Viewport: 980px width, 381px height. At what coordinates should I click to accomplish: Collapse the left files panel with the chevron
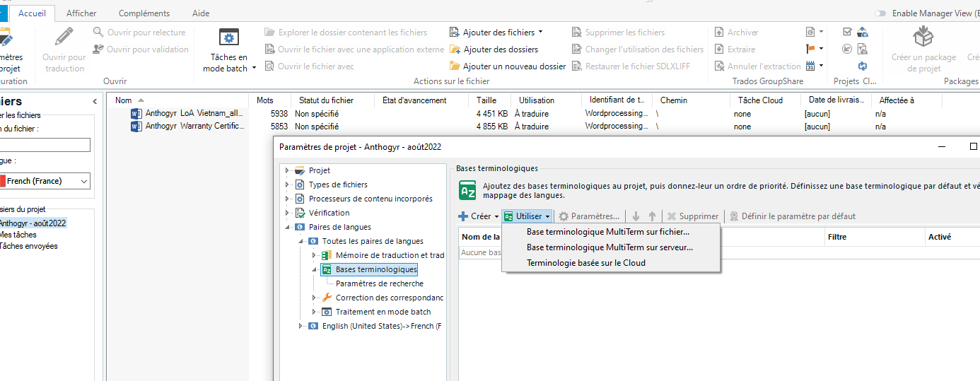[x=95, y=102]
